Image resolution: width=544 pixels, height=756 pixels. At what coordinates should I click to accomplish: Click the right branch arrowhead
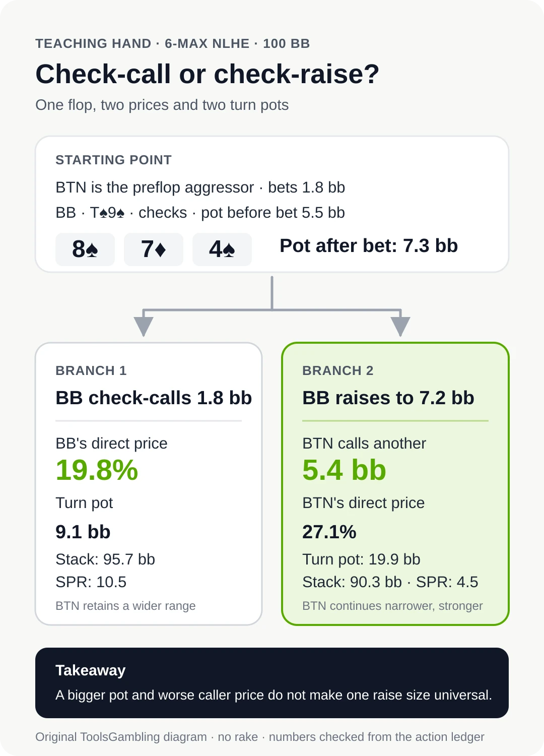pos(400,326)
